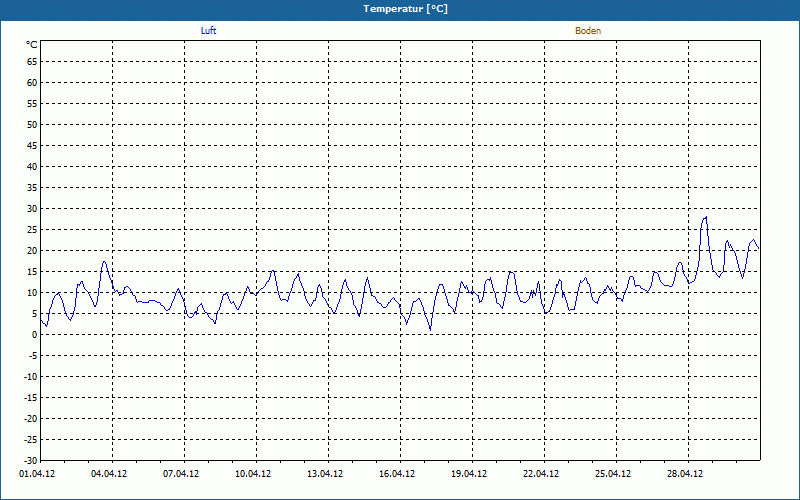Image resolution: width=800 pixels, height=500 pixels.
Task: Click the 50 y-axis value
Action: pos(32,124)
